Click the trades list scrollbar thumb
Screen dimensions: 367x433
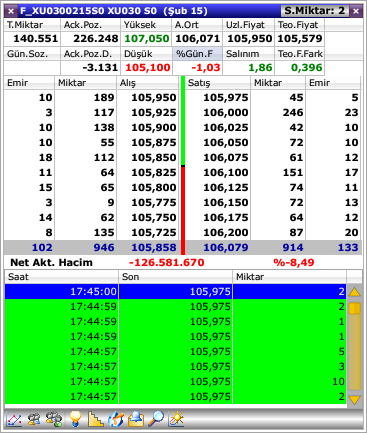354,308
